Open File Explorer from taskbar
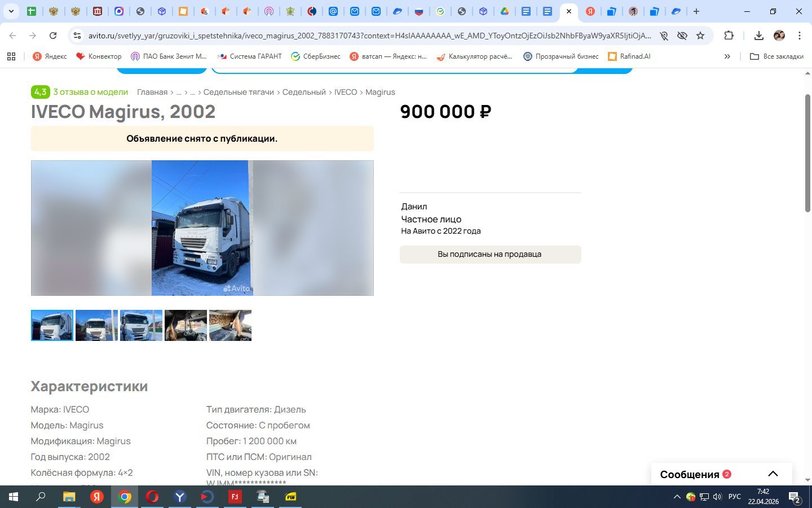 click(x=69, y=497)
